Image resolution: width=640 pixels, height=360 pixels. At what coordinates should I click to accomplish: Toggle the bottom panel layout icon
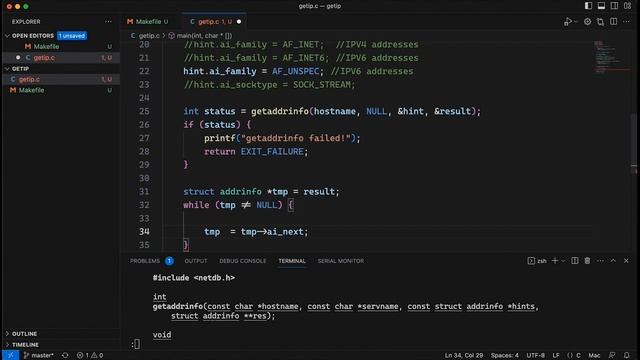click(601, 6)
